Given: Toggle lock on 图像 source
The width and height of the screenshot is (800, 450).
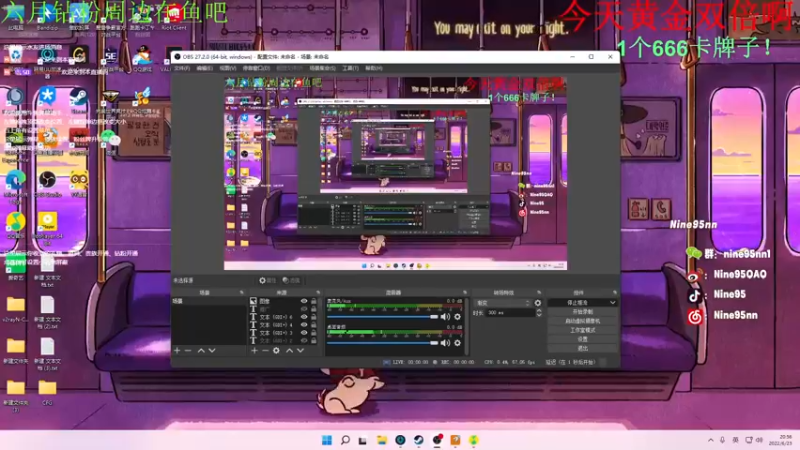Looking at the screenshot, I should [x=314, y=301].
